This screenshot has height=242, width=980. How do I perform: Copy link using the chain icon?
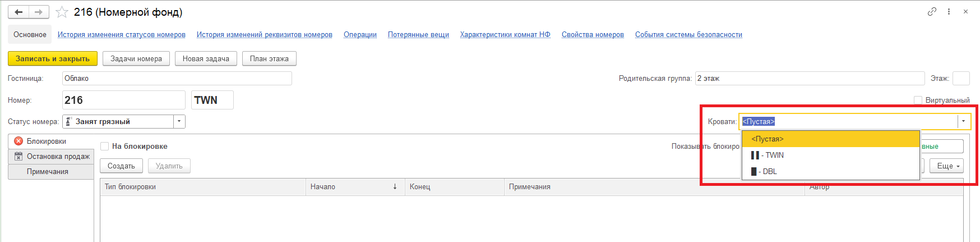pos(932,11)
